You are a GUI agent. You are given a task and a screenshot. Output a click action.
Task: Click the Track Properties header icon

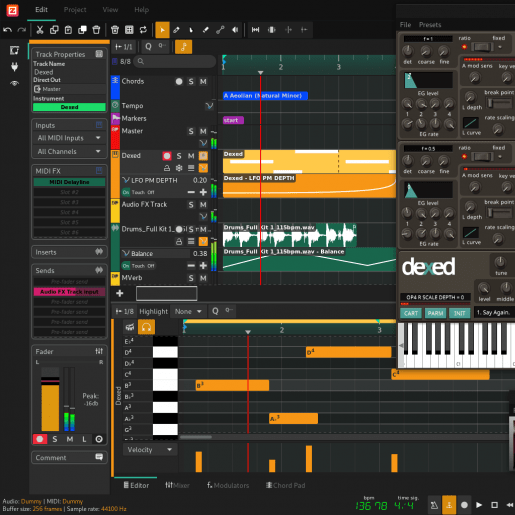99,54
